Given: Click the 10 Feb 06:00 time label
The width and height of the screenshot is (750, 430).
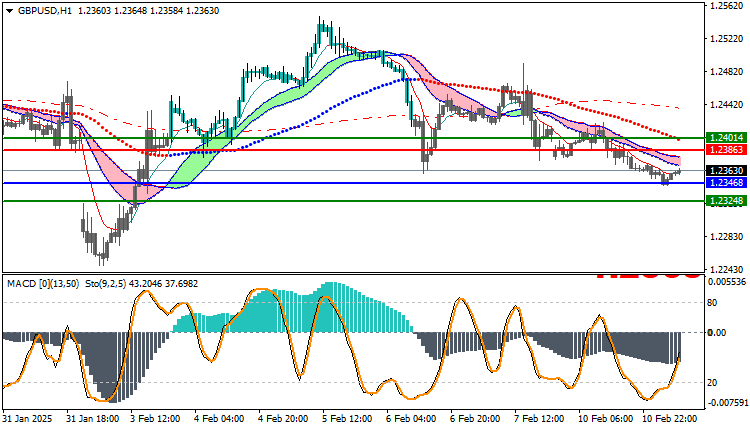Looking at the screenshot, I should (606, 419).
